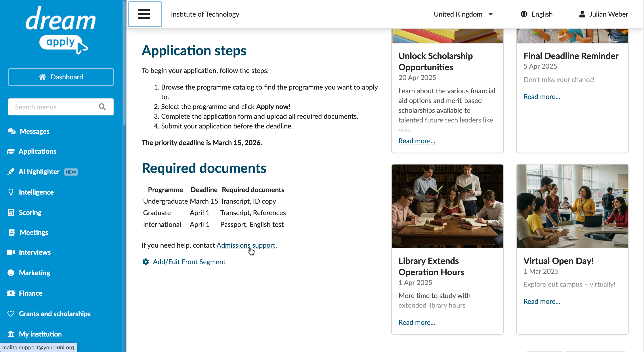Open the Interviews video camera icon
Screen dimensions: 644x352
point(11,252)
